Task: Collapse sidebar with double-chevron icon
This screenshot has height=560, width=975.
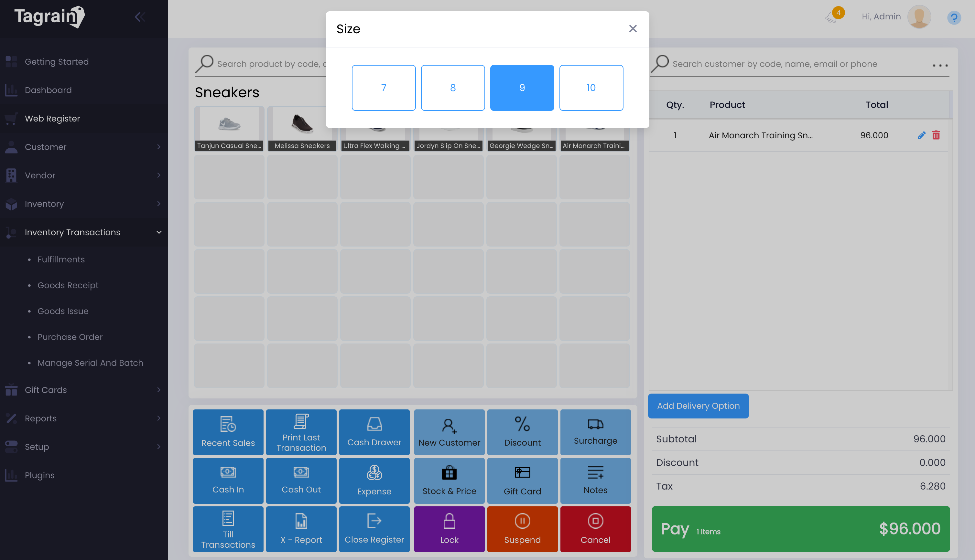Action: (x=139, y=16)
